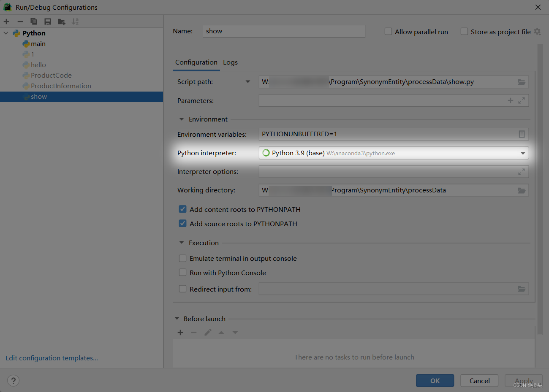Select the hello configuration in the tree
Screen dimensions: 549x392
point(39,65)
